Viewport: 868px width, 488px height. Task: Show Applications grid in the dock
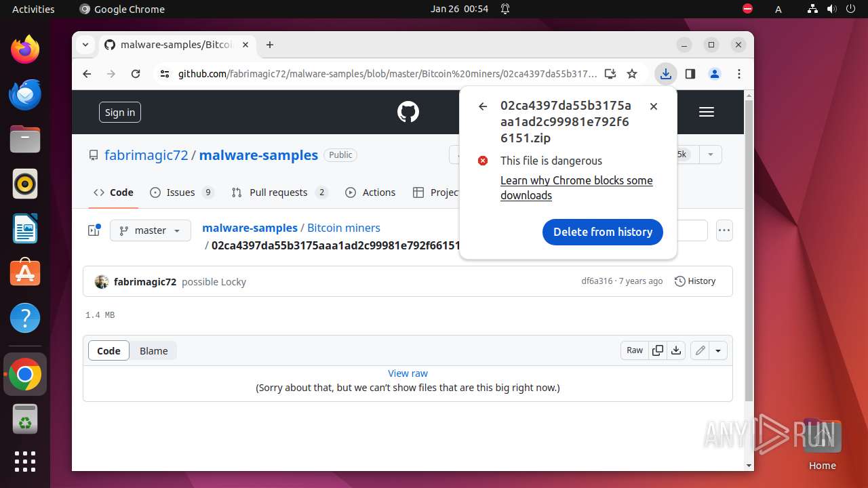(x=25, y=462)
